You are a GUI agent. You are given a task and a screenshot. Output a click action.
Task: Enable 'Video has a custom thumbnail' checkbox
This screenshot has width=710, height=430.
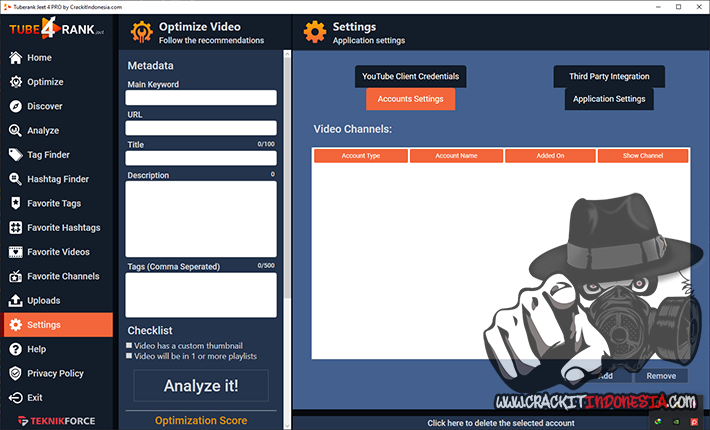[x=129, y=346]
